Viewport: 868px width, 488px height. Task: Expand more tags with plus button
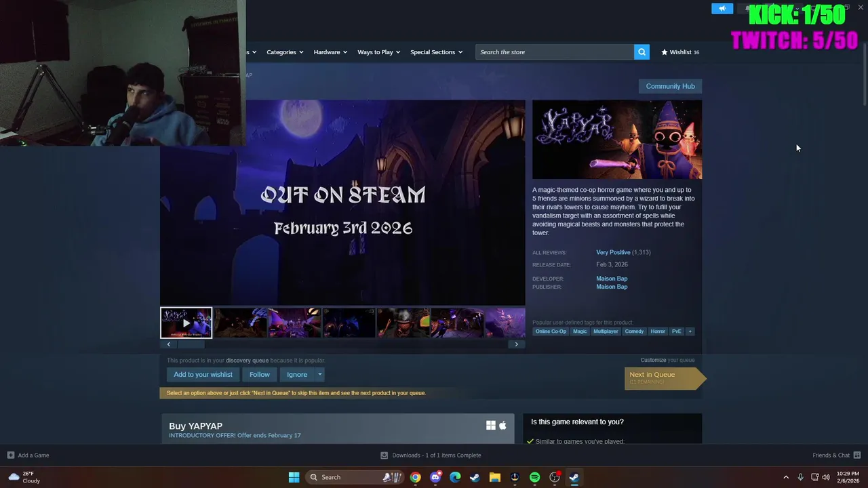690,331
